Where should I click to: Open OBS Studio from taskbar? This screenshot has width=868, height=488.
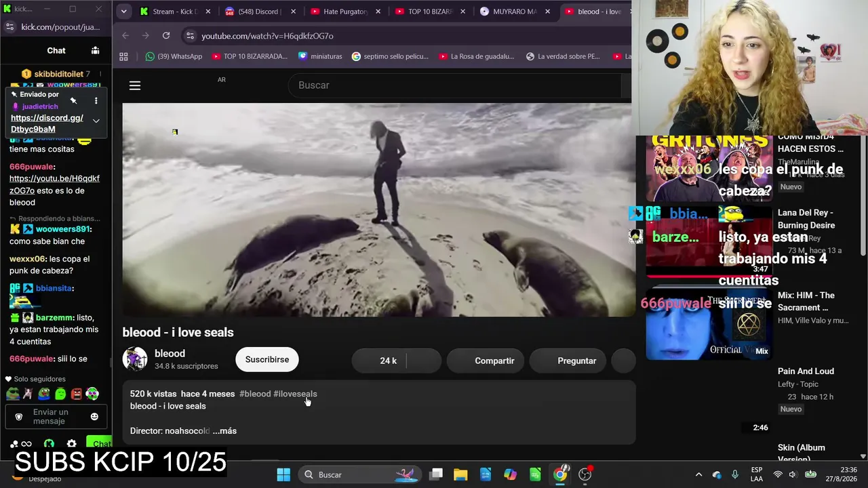tap(585, 474)
